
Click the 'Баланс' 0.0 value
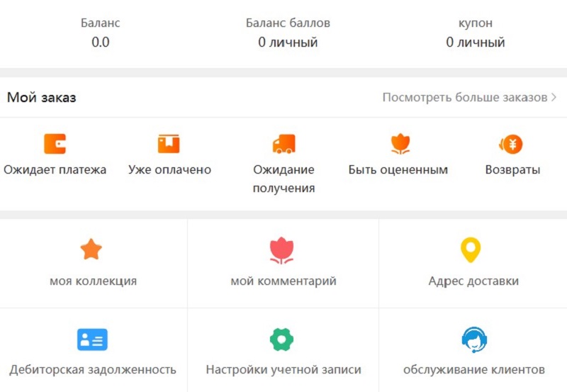coord(101,43)
